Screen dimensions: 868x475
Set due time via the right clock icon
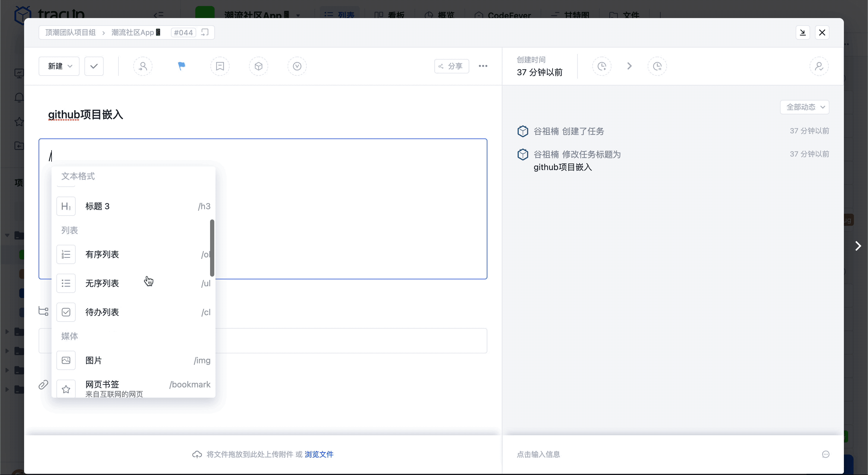[x=657, y=66]
